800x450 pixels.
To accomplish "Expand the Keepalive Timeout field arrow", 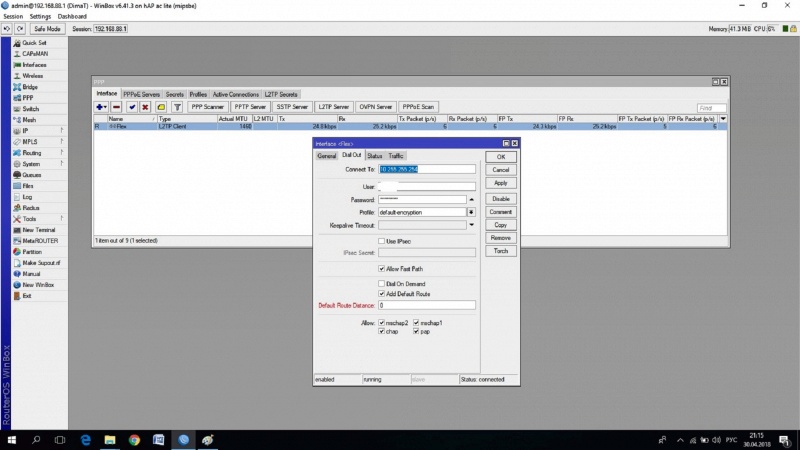I will pyautogui.click(x=471, y=225).
